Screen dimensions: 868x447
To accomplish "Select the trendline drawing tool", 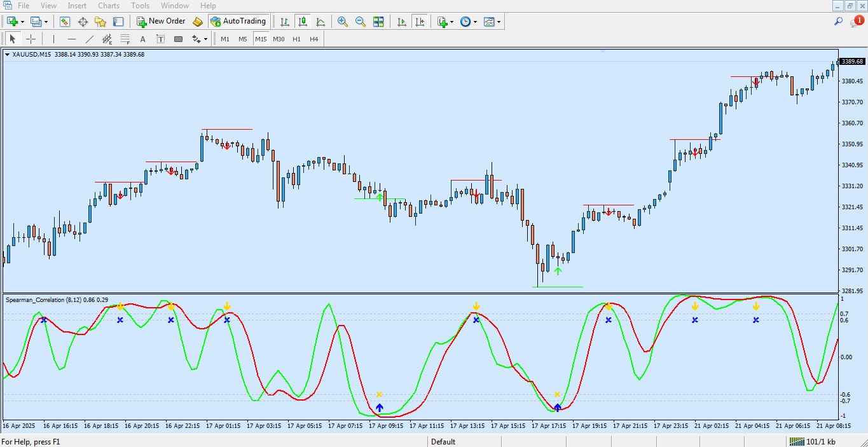I will point(90,39).
